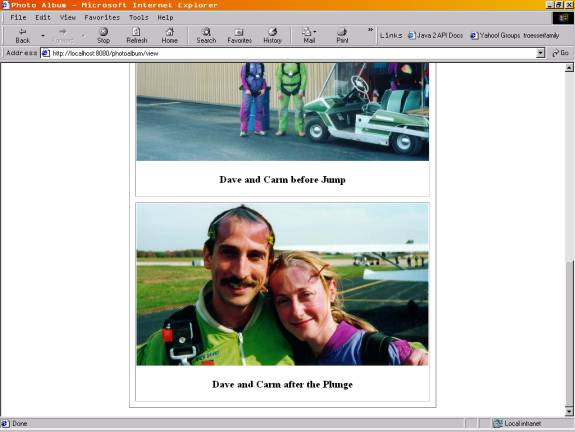Screen dimensions: 575x432
Task: Open the View menu
Action: [x=68, y=17]
